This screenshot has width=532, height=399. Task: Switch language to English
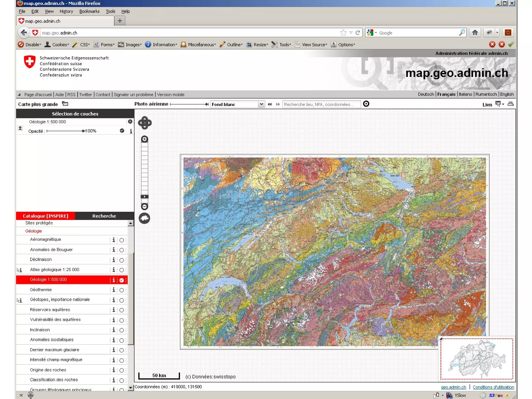pyautogui.click(x=507, y=94)
